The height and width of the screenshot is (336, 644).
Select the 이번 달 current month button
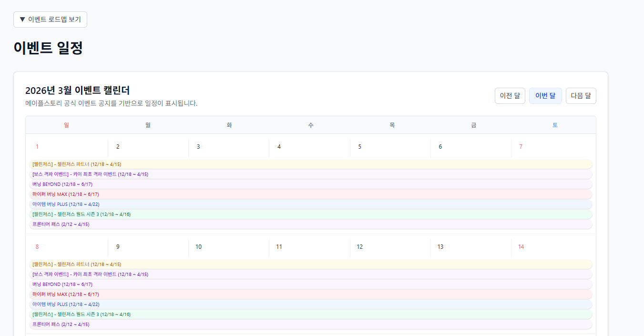click(x=545, y=95)
